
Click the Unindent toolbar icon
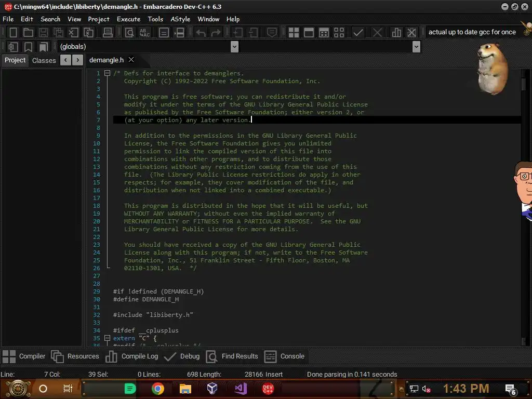tap(253, 33)
